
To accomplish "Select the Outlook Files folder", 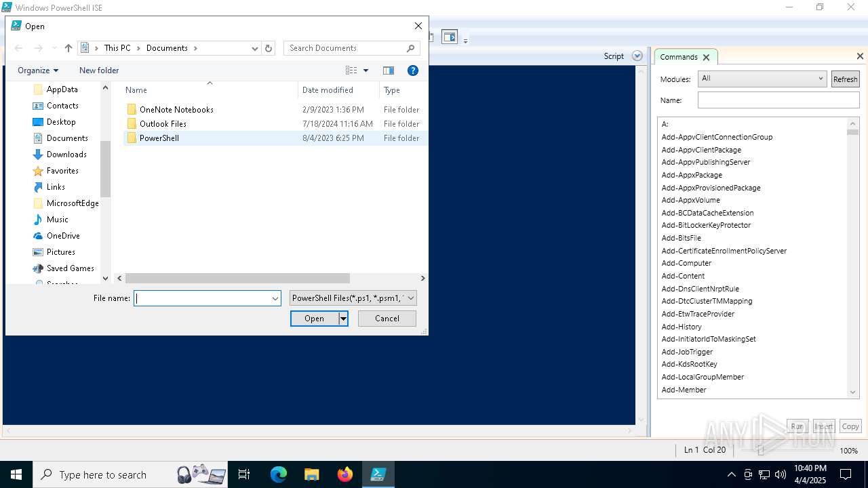I will point(163,124).
